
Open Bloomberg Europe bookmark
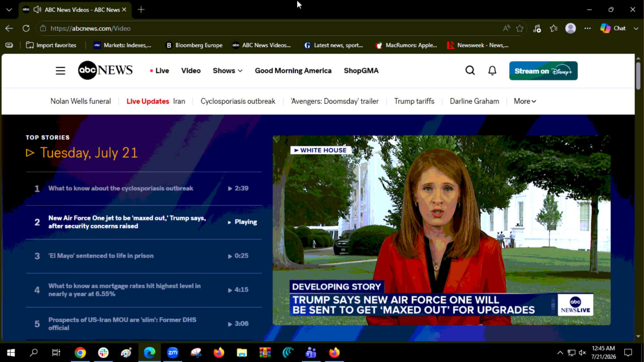point(194,45)
